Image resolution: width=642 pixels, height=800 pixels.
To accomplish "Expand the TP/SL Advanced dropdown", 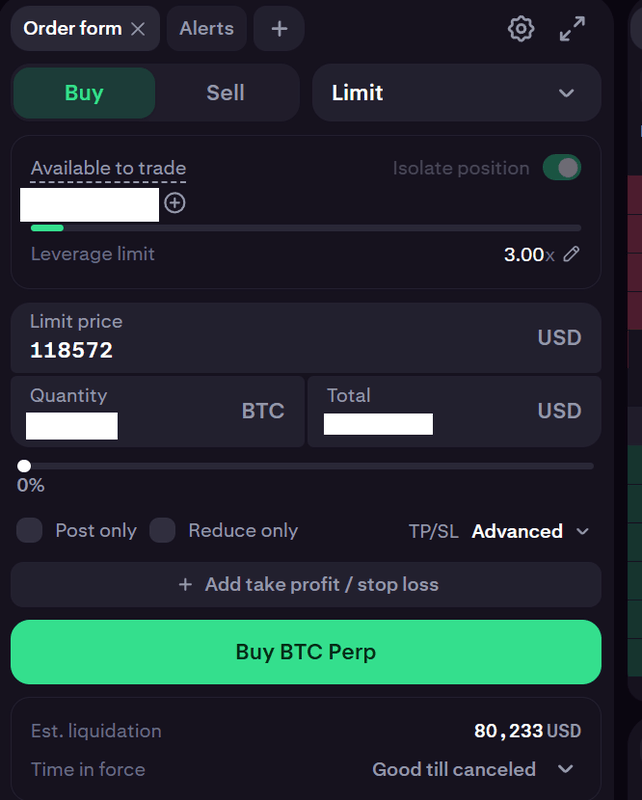I will pyautogui.click(x=530, y=531).
